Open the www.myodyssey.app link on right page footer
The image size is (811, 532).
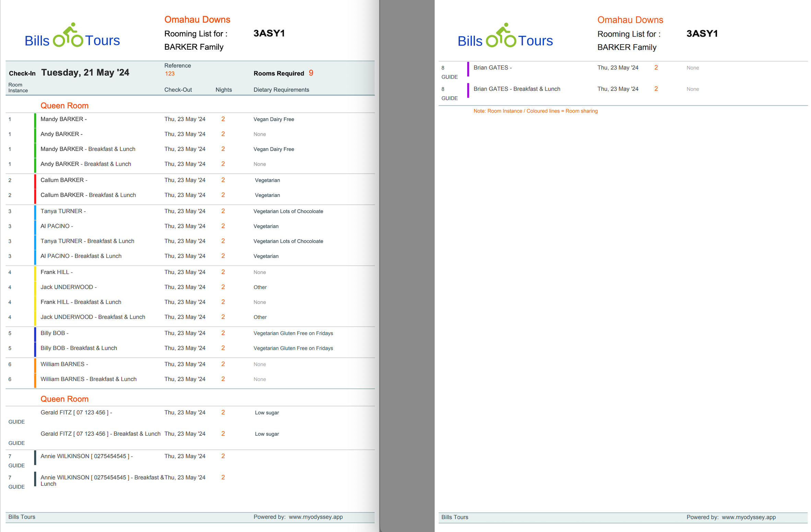pyautogui.click(x=748, y=517)
